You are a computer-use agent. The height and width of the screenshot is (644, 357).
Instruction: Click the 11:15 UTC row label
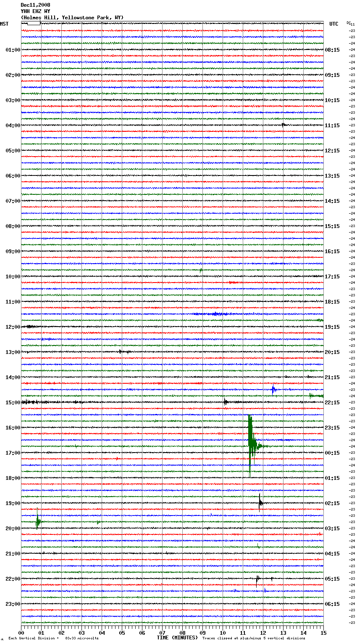(x=332, y=126)
